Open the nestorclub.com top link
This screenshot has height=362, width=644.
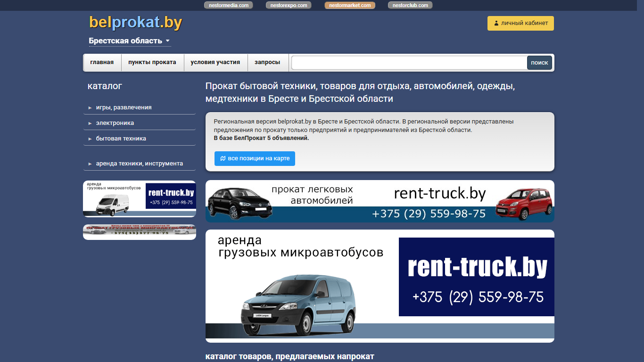tap(410, 5)
